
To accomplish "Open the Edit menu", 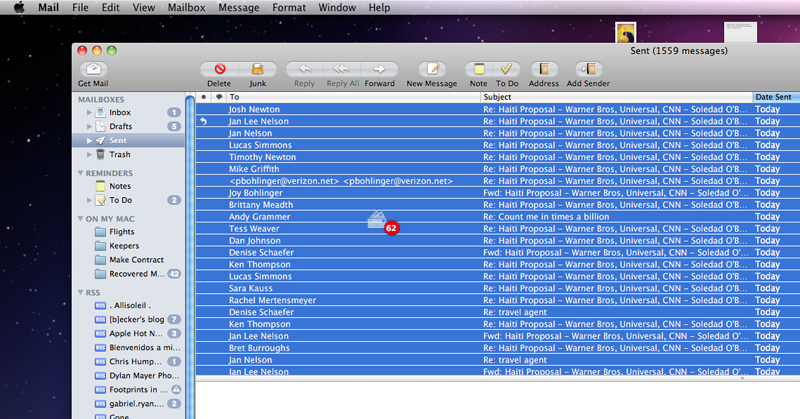I will [x=110, y=8].
